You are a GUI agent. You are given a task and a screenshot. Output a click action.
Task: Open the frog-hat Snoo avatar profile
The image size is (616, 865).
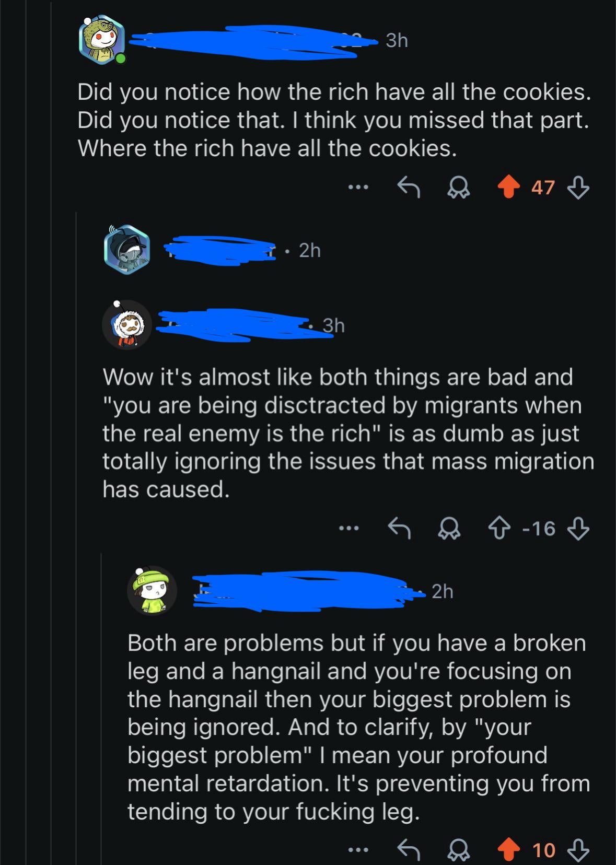[102, 40]
